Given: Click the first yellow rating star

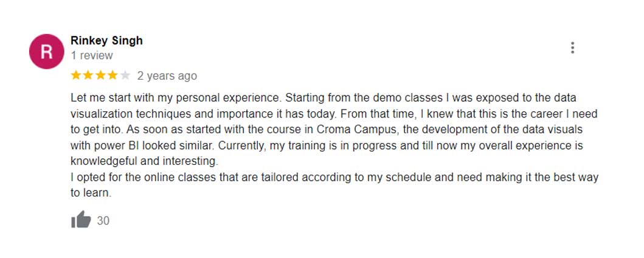Looking at the screenshot, I should pyautogui.click(x=76, y=75).
